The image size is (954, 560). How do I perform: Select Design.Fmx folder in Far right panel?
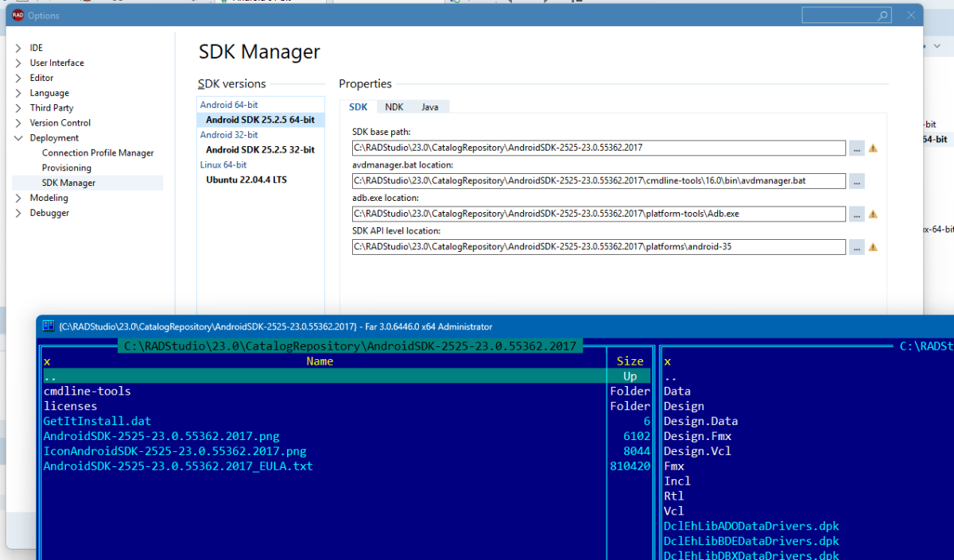pyautogui.click(x=697, y=437)
